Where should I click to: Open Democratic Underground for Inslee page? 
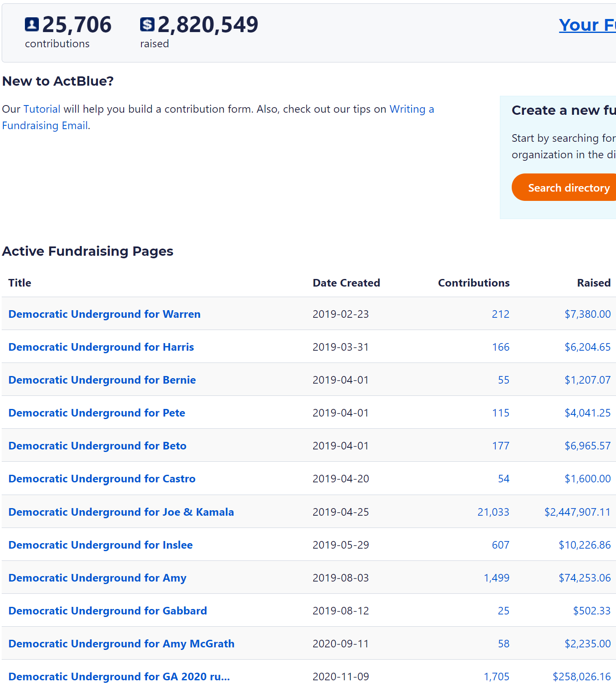100,545
